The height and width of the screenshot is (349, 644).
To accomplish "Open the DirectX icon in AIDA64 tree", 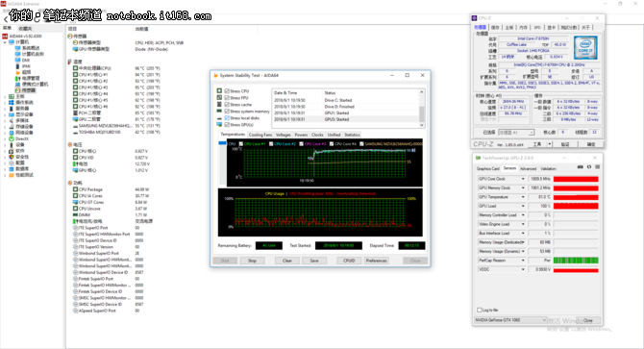I will pos(12,138).
